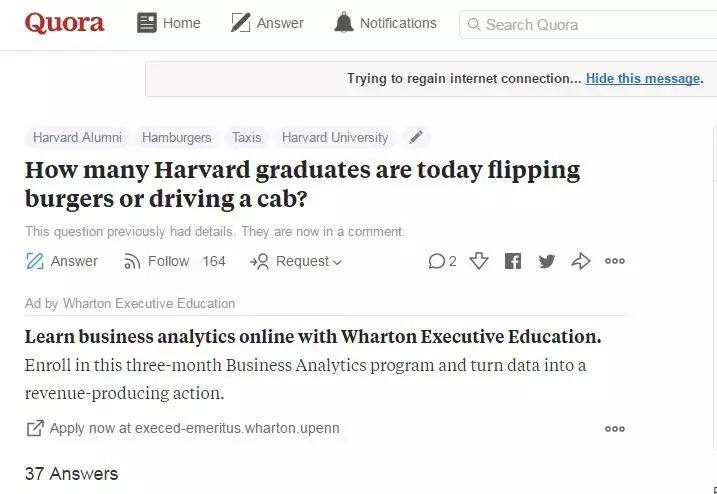This screenshot has width=717, height=494.
Task: Open the Wharton ad's ellipsis menu
Action: [x=615, y=429]
